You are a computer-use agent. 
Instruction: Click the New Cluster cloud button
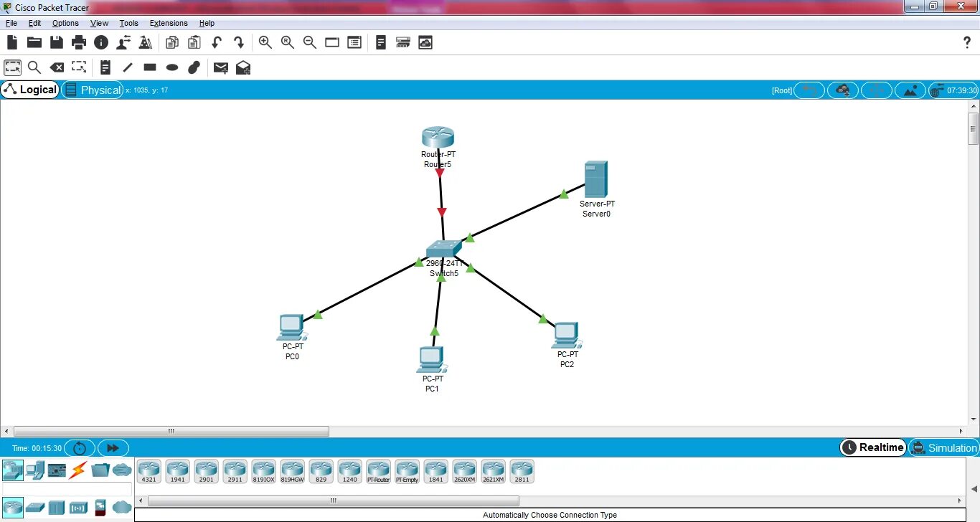(x=843, y=90)
